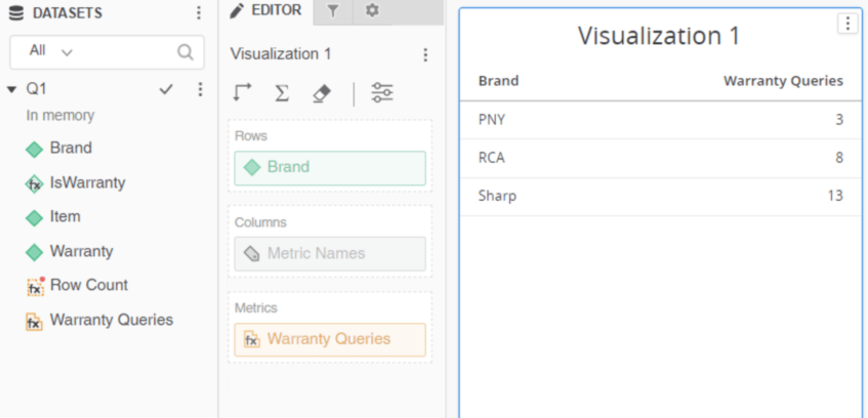Select IsWarranty attribute in dataset list
The width and height of the screenshot is (868, 418).
click(87, 183)
